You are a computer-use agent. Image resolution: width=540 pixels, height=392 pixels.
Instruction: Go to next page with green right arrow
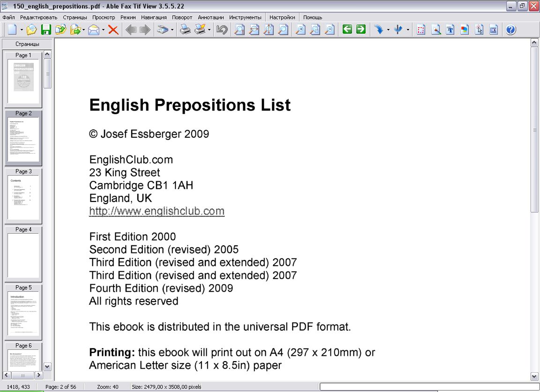pyautogui.click(x=361, y=29)
